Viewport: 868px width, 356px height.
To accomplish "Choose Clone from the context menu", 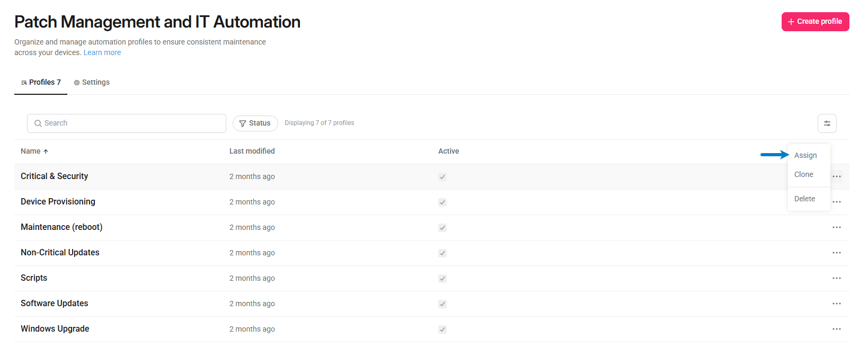I will [x=804, y=174].
